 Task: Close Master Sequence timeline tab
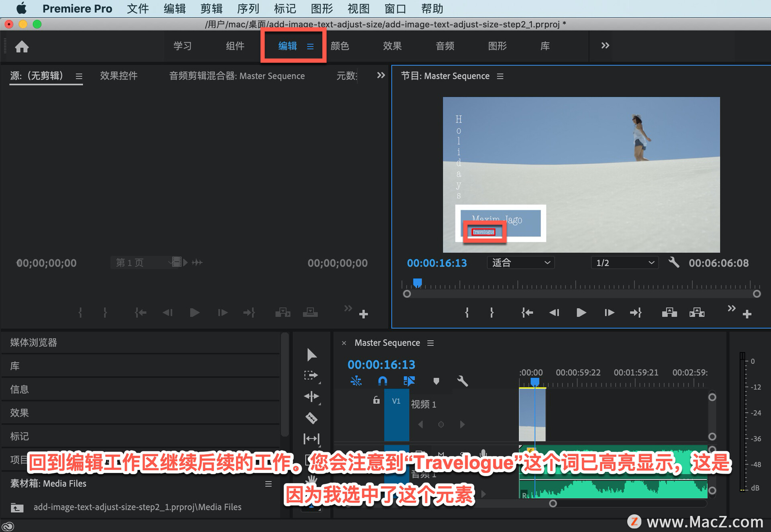pyautogui.click(x=344, y=343)
